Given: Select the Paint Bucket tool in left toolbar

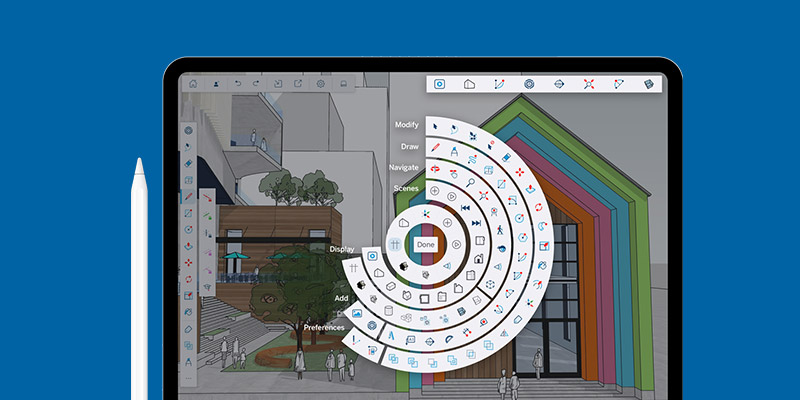Looking at the screenshot, I should tap(188, 312).
